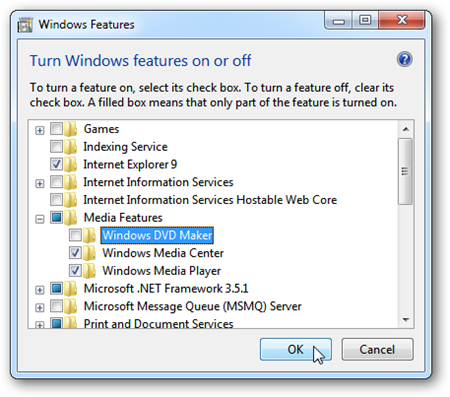Click the Indexing Service folder icon
This screenshot has height=397, width=450.
click(x=70, y=147)
